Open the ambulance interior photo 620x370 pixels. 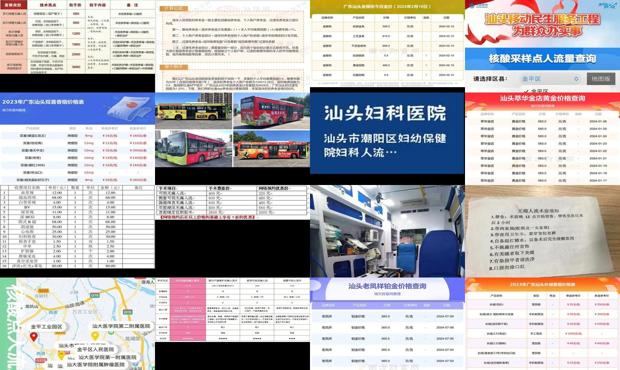coord(387,231)
